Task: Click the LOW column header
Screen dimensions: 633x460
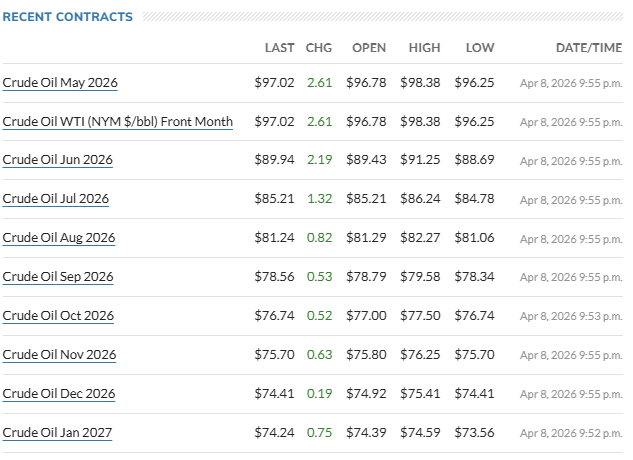Action: [x=480, y=48]
